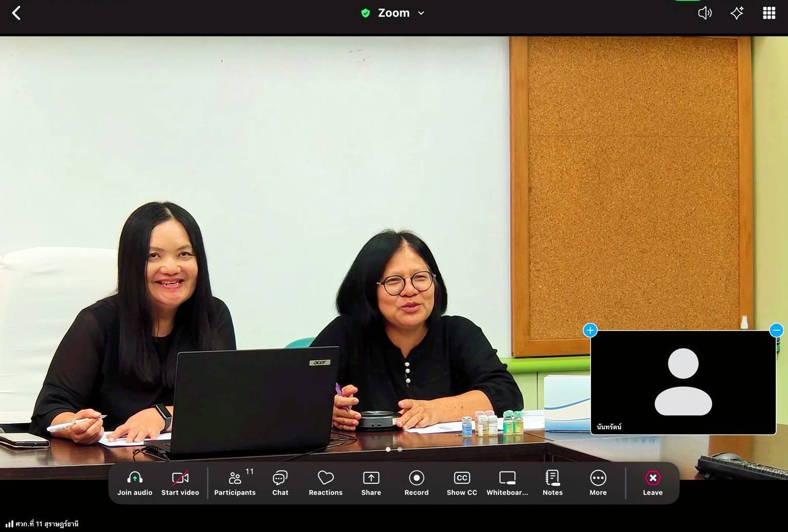Toggle Start video camera button
Screen dimensions: 788x532
180,483
